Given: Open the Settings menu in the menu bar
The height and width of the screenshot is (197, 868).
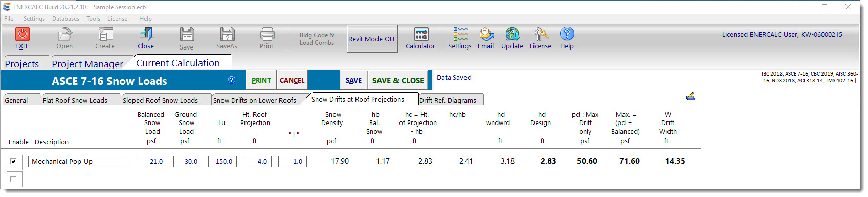Looking at the screenshot, I should 34,19.
